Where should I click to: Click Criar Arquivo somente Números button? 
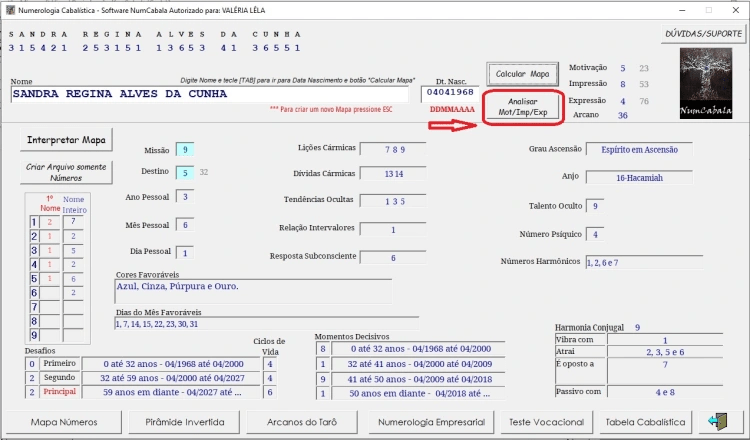(67, 172)
